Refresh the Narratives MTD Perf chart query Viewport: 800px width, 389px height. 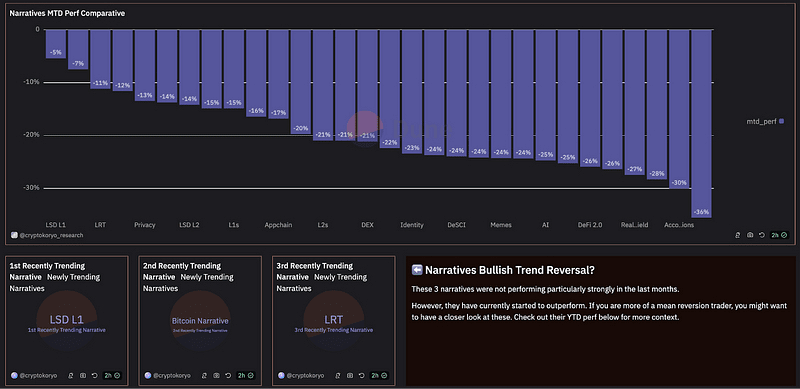coord(762,235)
